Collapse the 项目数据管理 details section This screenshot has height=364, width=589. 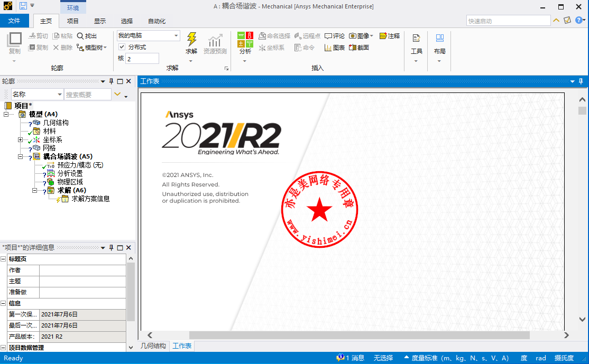pyautogui.click(x=3, y=348)
